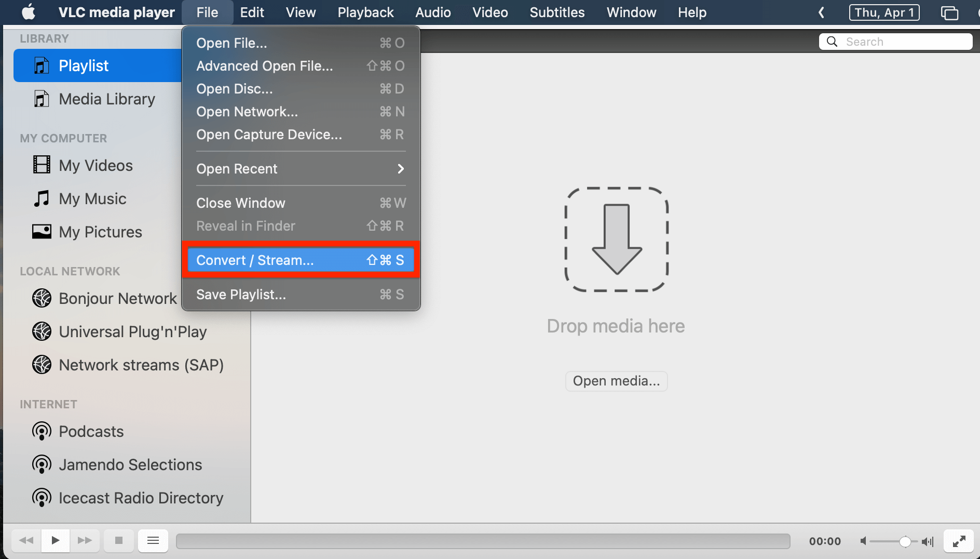Image resolution: width=980 pixels, height=559 pixels.
Task: Click the Icecast Radio Directory icon
Action: 42,498
